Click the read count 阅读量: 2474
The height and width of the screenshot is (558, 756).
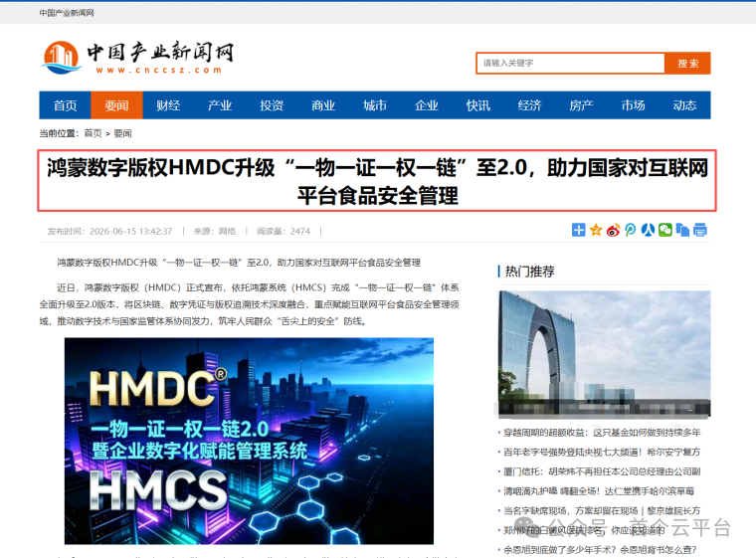pos(283,232)
